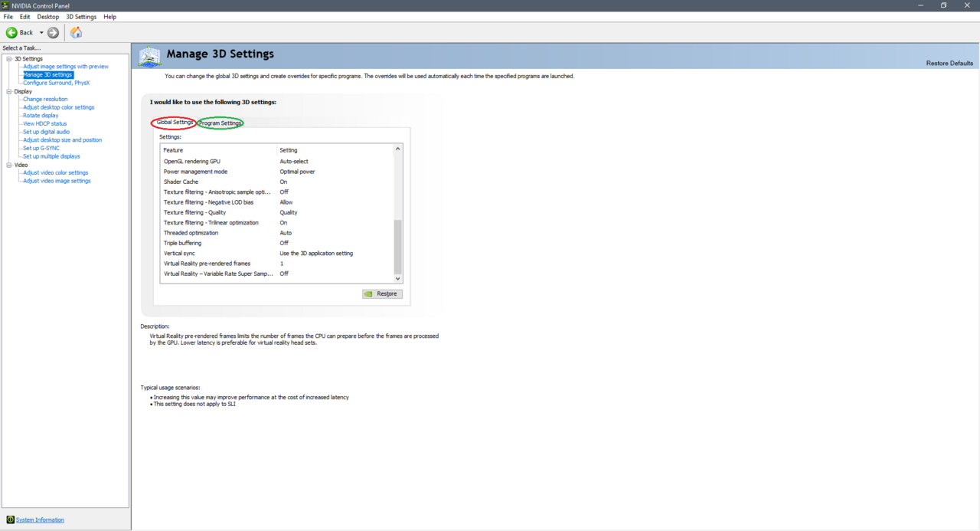Select Texture filtering - Trilinear optimization row
The height and width of the screenshot is (531, 980).
(x=276, y=223)
